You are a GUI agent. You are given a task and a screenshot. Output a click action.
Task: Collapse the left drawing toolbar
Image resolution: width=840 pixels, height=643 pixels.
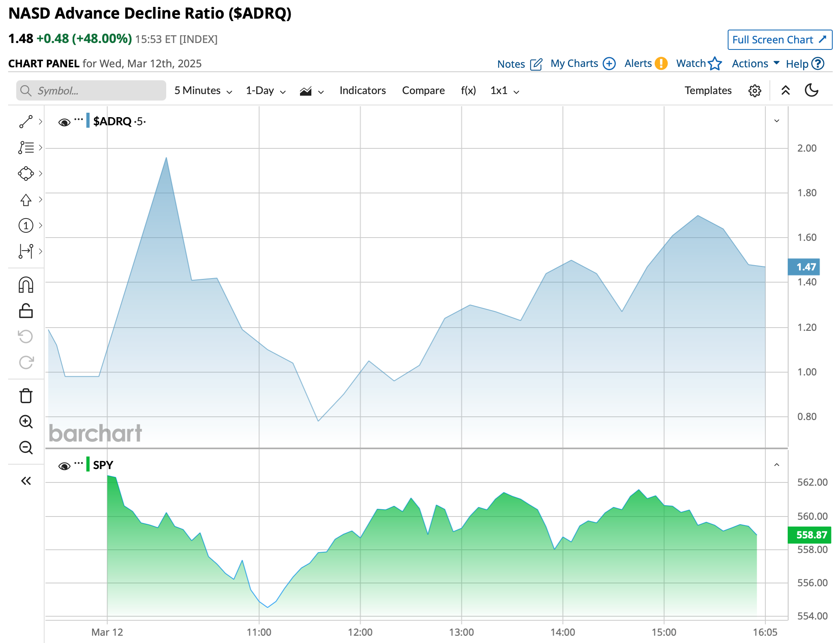[x=26, y=481]
